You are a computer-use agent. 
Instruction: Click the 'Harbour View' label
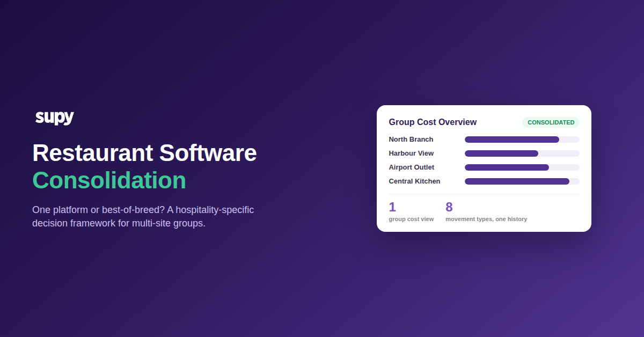[411, 153]
